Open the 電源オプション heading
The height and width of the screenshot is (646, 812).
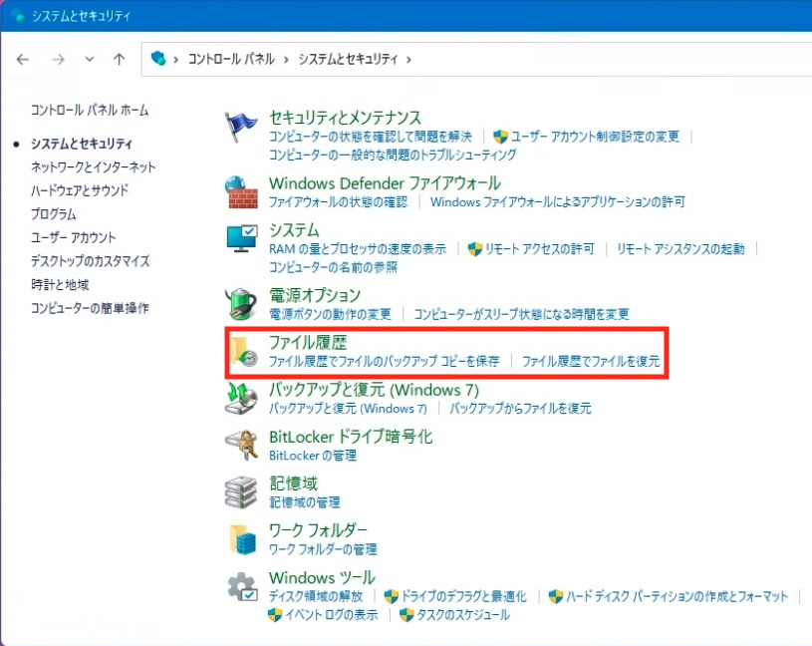[x=315, y=295]
